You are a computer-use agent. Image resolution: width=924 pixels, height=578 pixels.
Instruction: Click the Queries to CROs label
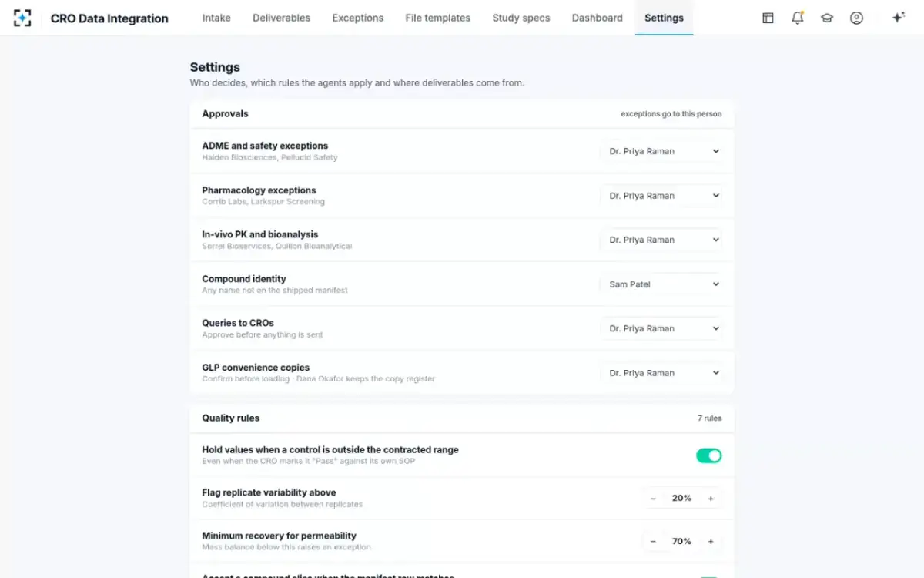pyautogui.click(x=238, y=323)
